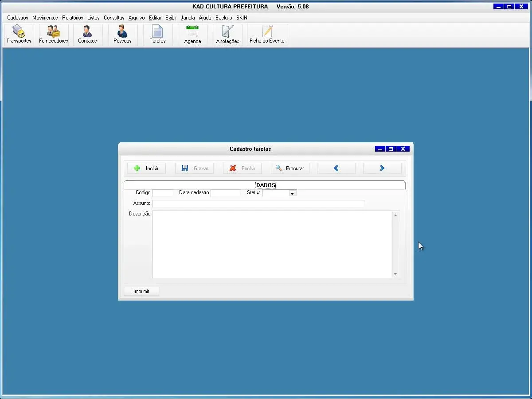Open the Tarefas toolbar icon
Viewport: 532px width, 399px height.
157,35
